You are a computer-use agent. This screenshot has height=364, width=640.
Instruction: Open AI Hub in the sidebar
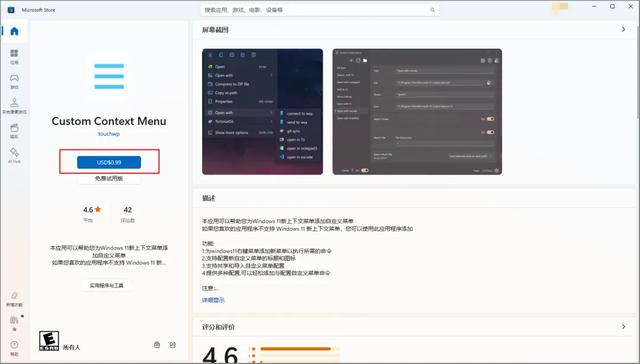click(14, 155)
